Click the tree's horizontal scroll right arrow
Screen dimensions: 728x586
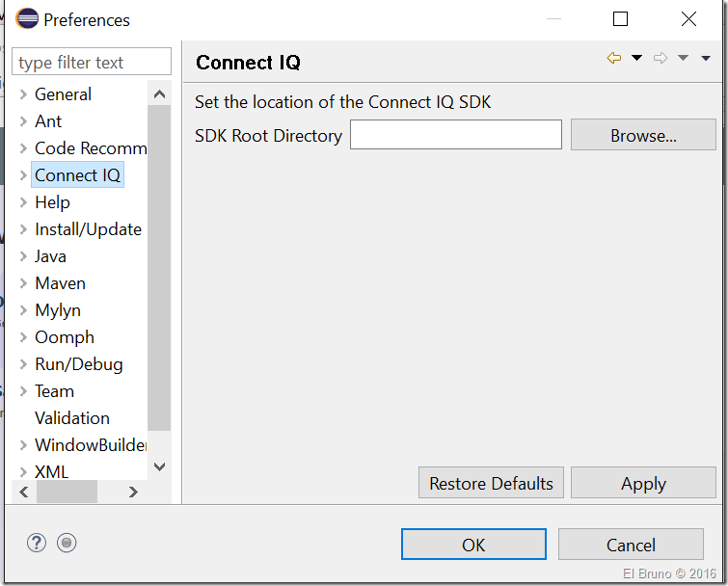[x=133, y=492]
